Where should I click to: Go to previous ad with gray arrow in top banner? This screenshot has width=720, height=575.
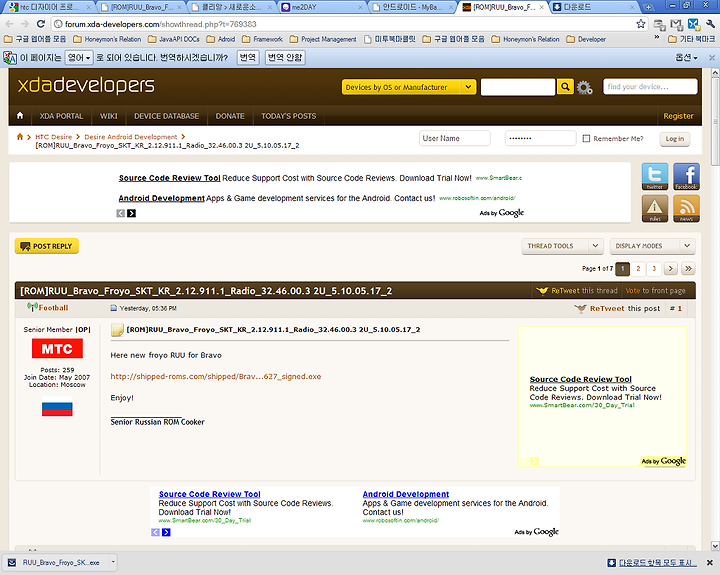[x=120, y=213]
